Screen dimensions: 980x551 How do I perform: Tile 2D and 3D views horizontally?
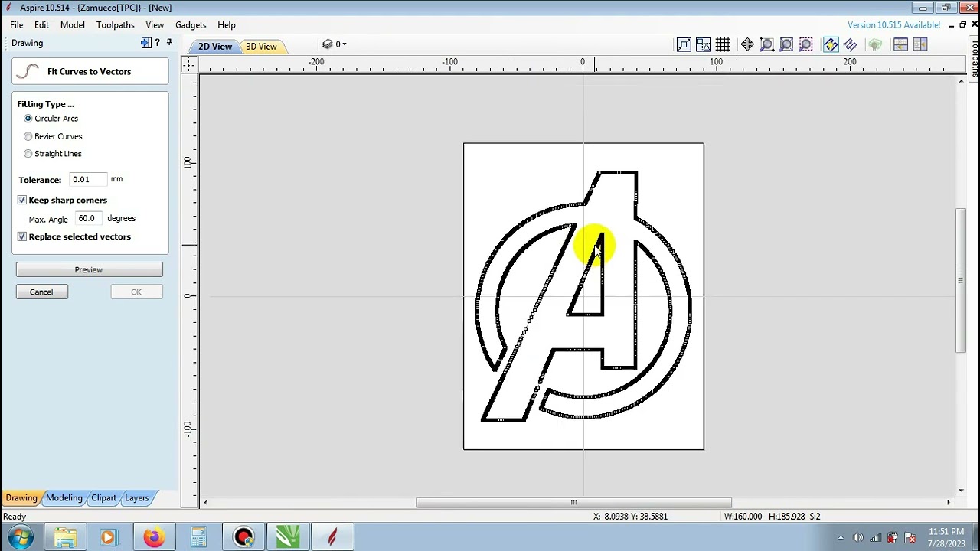coord(900,44)
